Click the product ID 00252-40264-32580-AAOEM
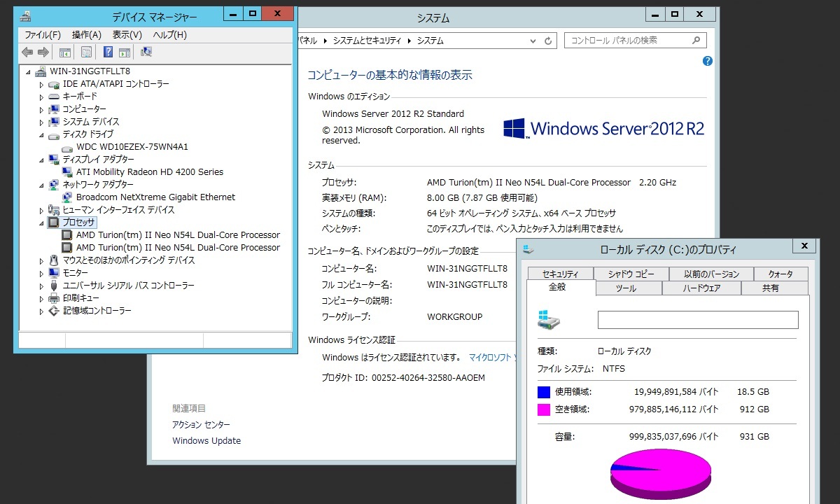 428,378
